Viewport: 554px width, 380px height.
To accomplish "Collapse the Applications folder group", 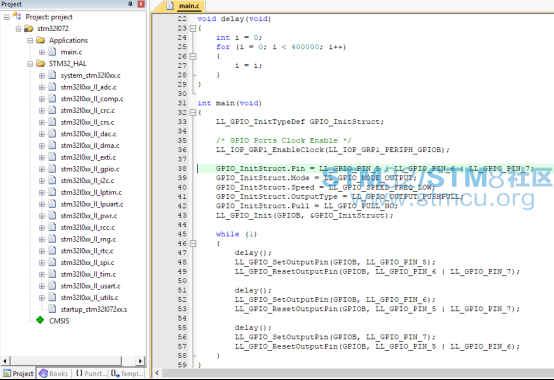I will coord(30,40).
